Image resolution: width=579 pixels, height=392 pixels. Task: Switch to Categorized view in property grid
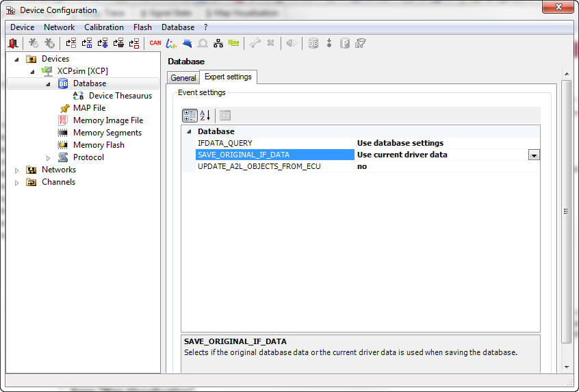tap(190, 116)
